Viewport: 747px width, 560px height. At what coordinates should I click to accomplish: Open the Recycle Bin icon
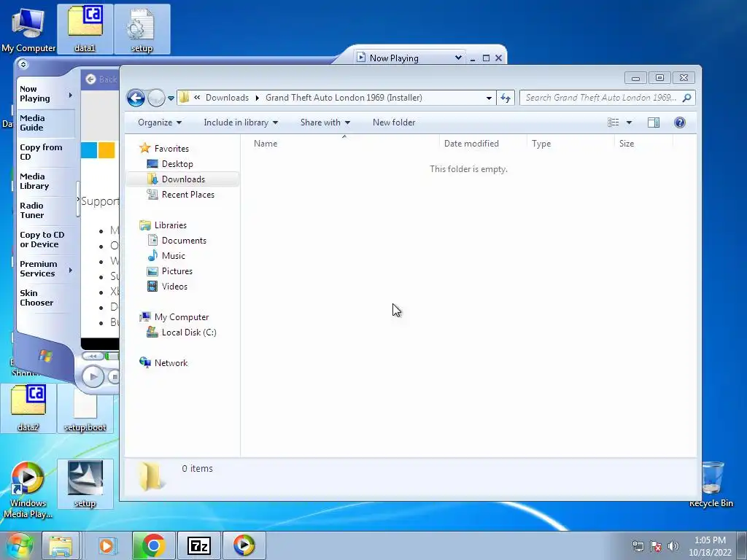pyautogui.click(x=711, y=484)
